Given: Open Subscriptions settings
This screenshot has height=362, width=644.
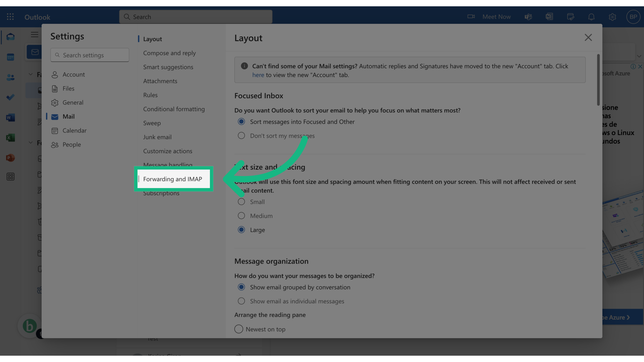Looking at the screenshot, I should point(161,193).
